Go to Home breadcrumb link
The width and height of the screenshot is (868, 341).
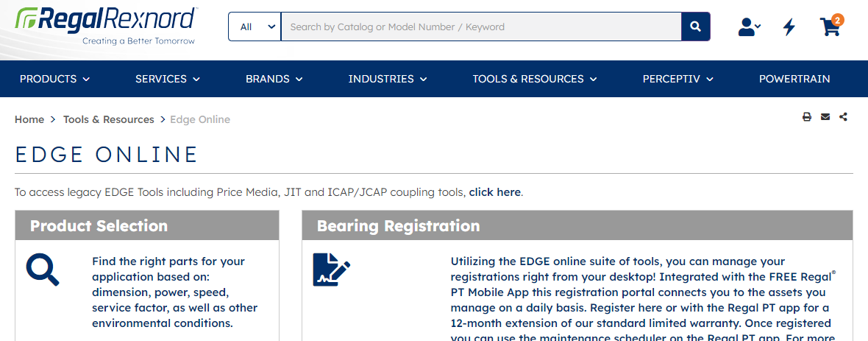coord(29,119)
